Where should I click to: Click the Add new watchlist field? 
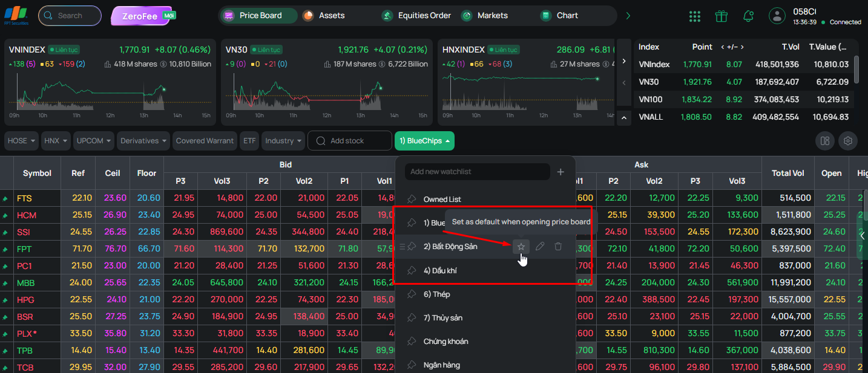pyautogui.click(x=477, y=172)
